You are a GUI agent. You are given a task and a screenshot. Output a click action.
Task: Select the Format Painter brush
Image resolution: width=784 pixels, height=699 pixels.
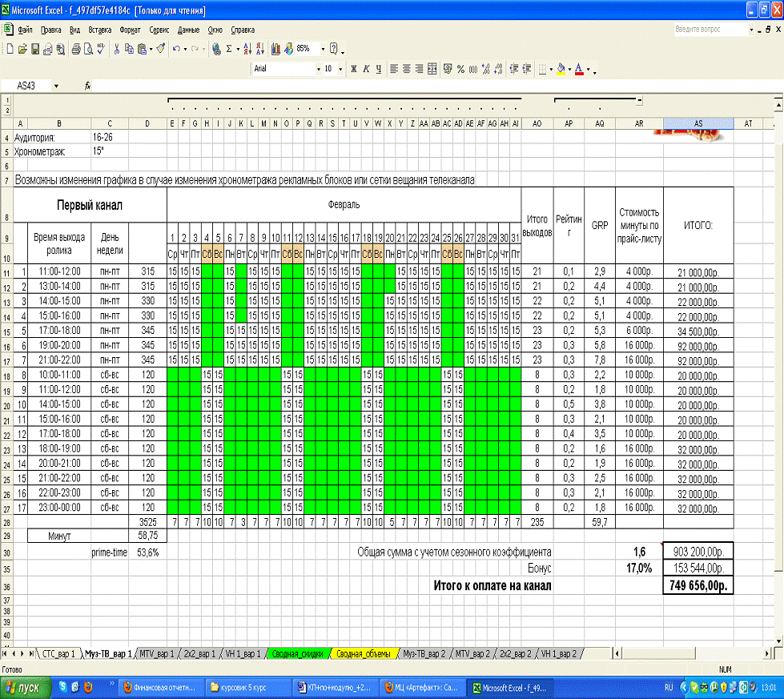point(160,49)
